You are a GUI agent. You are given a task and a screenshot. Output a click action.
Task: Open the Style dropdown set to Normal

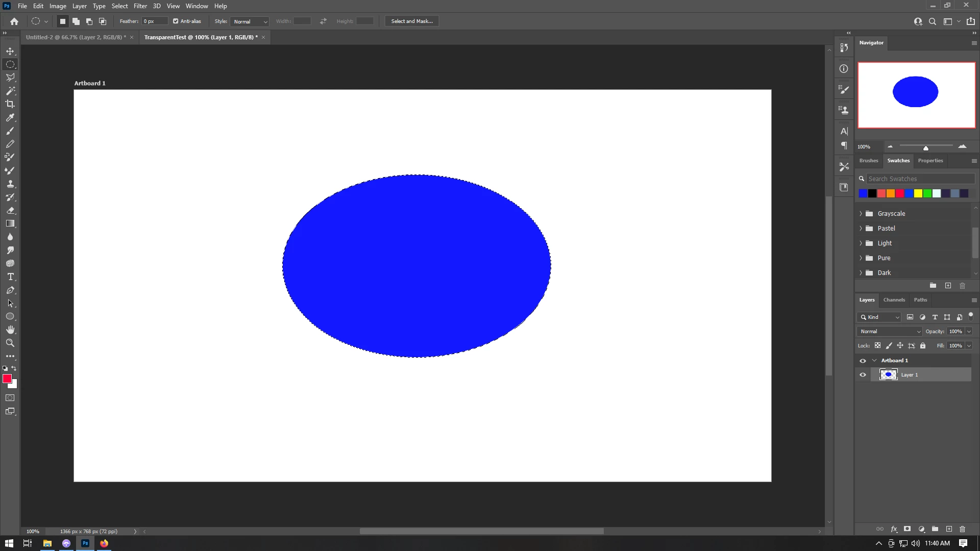[250, 21]
